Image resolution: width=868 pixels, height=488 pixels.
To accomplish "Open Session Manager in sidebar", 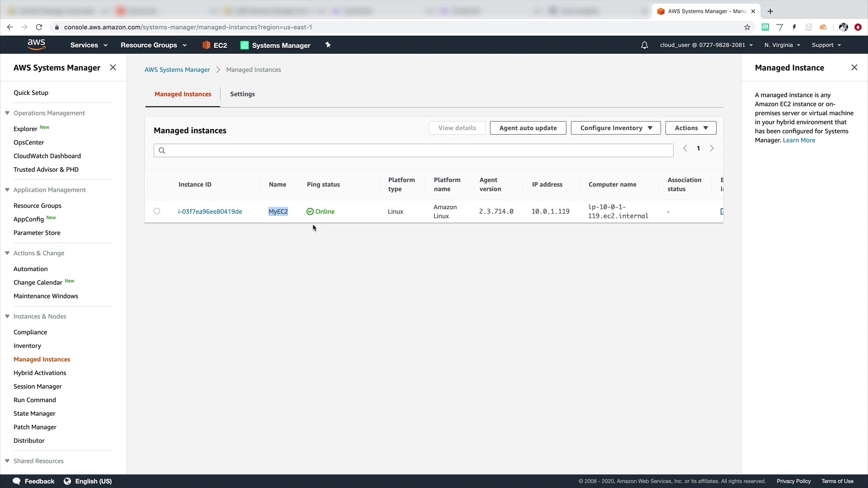I will coord(38,386).
